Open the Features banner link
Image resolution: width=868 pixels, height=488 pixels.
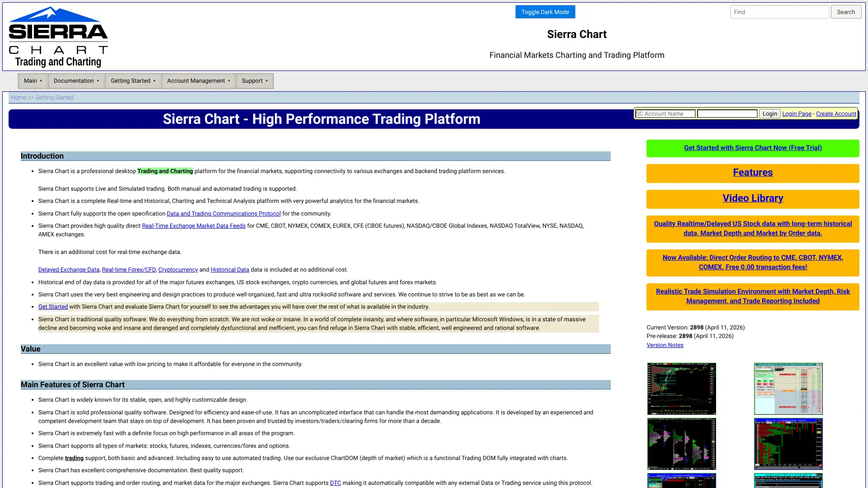tap(753, 173)
